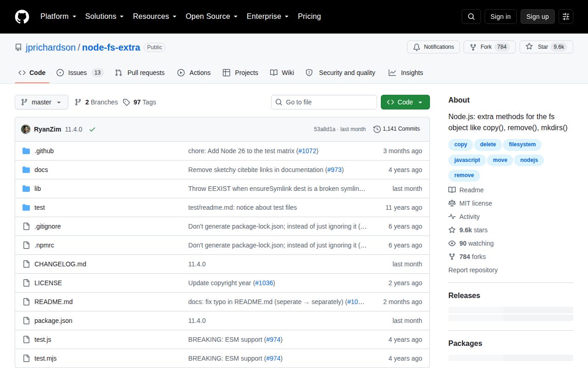
Task: Click the forks icon in About
Action: [x=452, y=257]
